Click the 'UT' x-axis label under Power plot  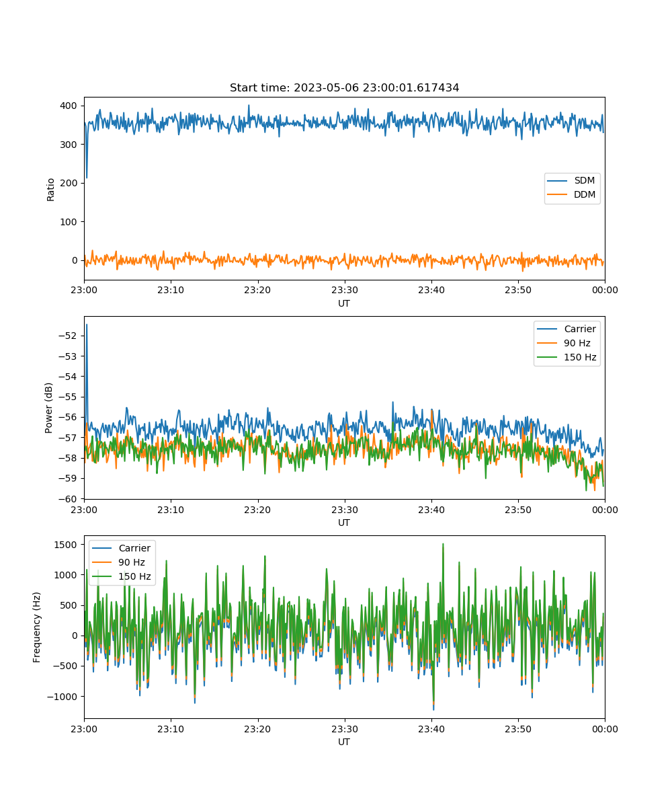point(344,523)
